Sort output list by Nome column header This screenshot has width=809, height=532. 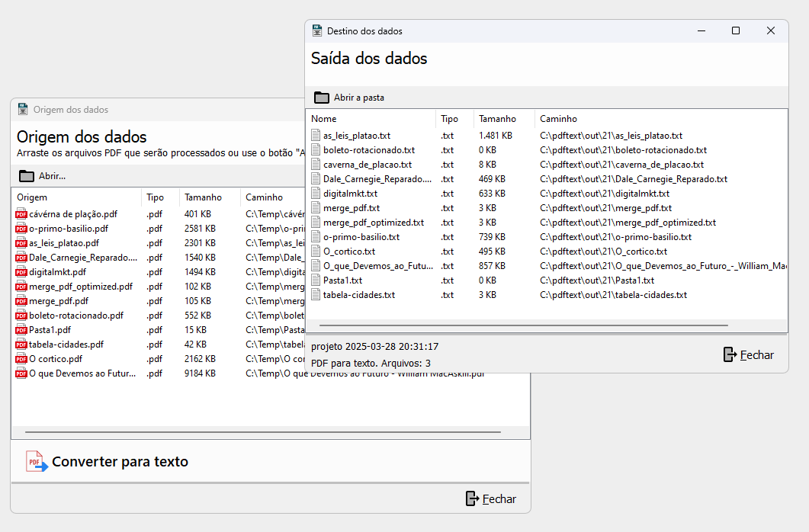(x=323, y=119)
